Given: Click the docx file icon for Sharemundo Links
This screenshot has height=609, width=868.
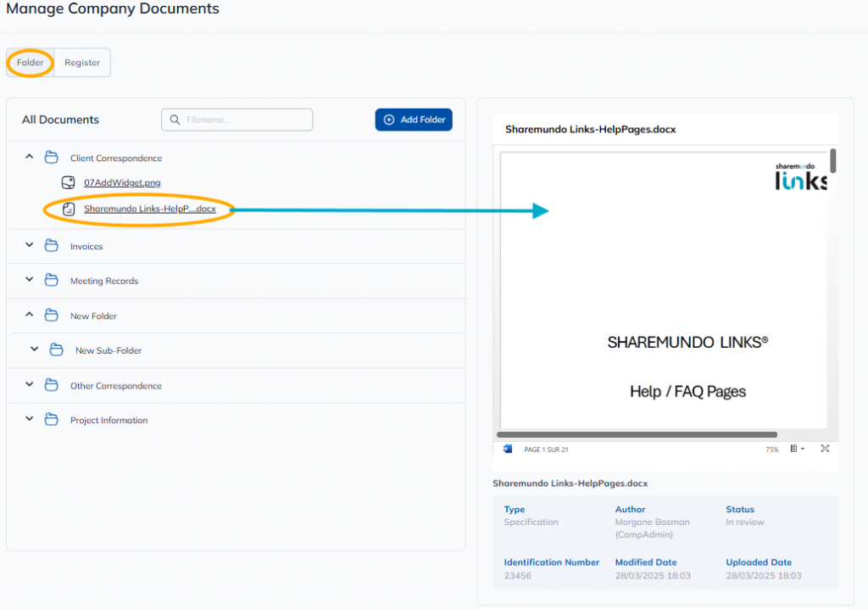Looking at the screenshot, I should click(x=69, y=209).
